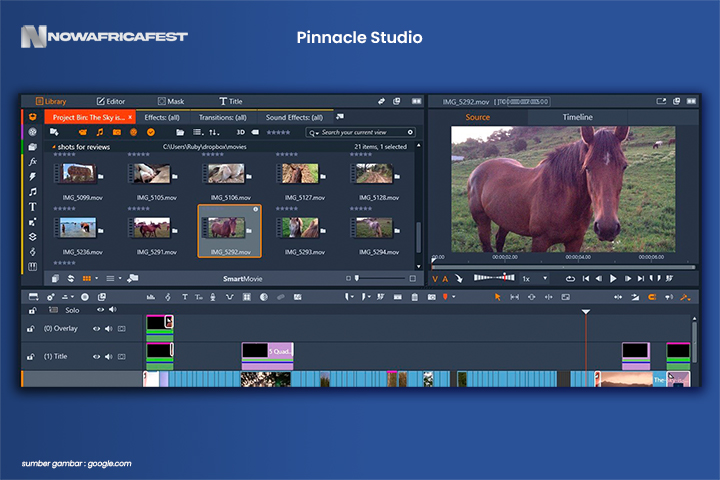
Task: Open the search options dropdown magnifier
Action: click(313, 133)
